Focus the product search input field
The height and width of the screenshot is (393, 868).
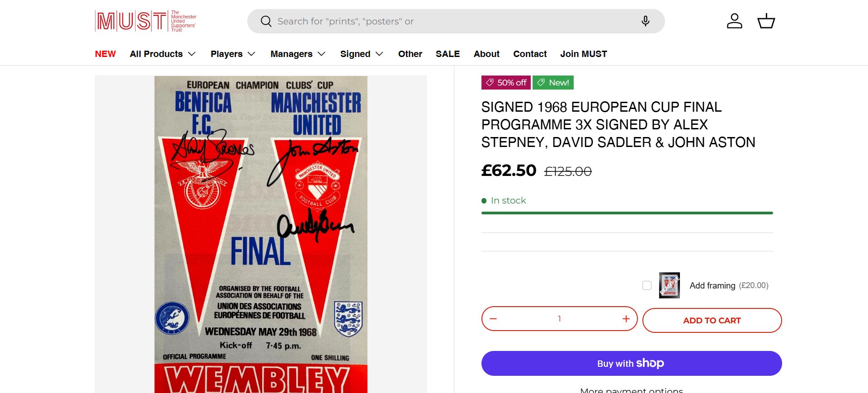[452, 21]
